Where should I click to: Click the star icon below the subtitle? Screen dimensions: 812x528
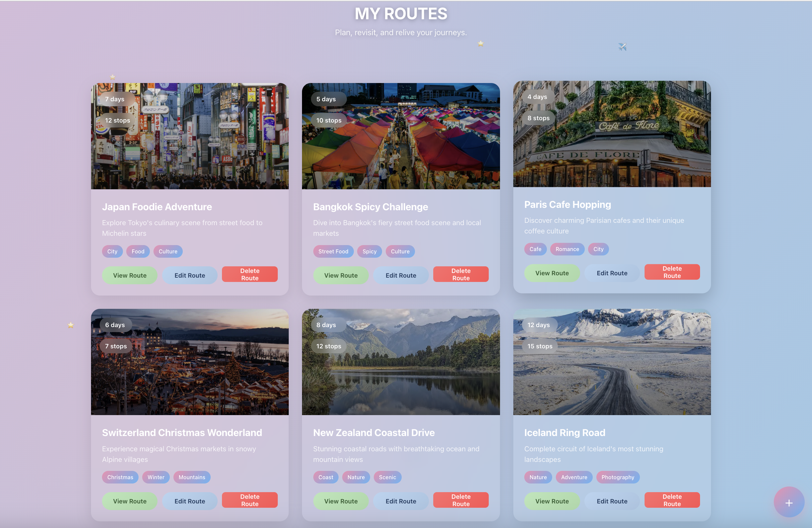click(480, 44)
